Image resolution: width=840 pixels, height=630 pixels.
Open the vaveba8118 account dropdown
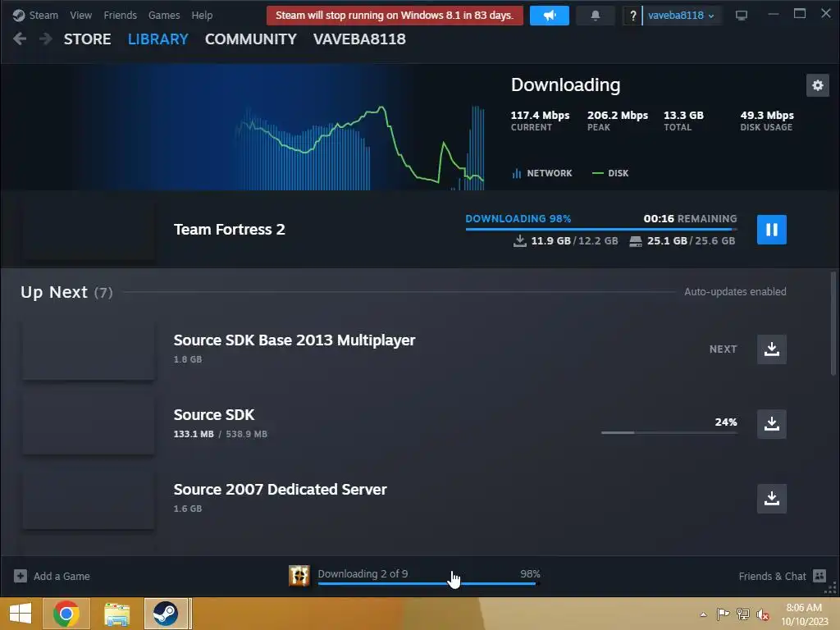tap(681, 16)
